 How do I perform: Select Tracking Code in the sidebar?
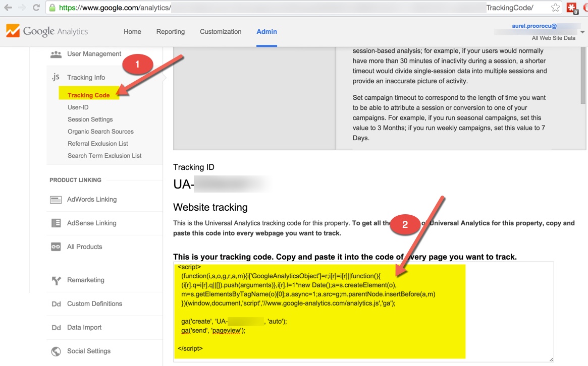click(88, 95)
